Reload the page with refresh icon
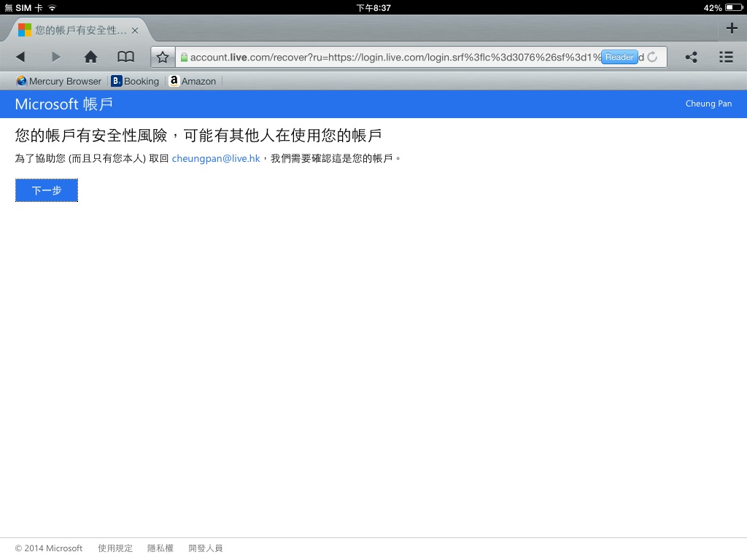 [x=652, y=57]
